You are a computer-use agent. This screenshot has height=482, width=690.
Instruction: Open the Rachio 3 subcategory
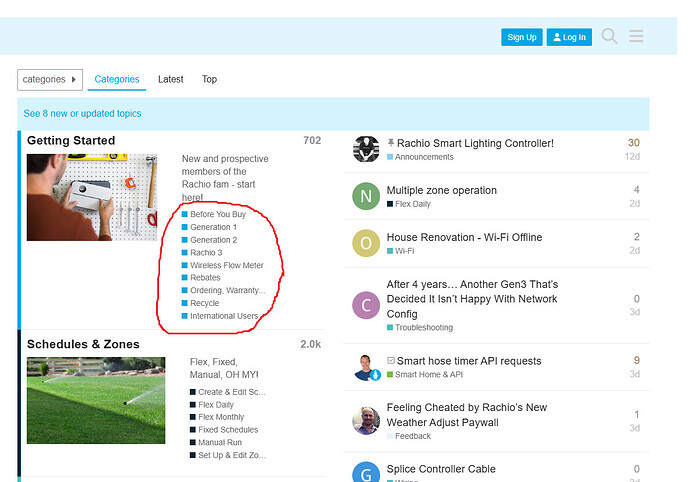click(x=206, y=253)
